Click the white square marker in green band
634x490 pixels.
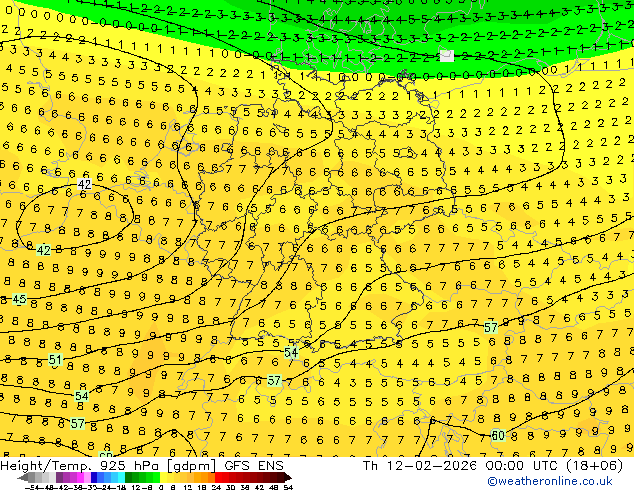447,56
